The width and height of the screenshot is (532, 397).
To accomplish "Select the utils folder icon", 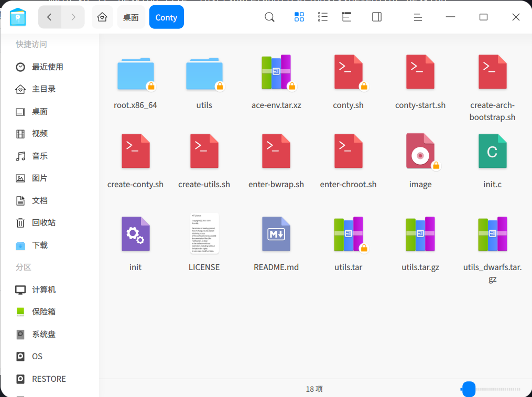I will click(x=204, y=74).
